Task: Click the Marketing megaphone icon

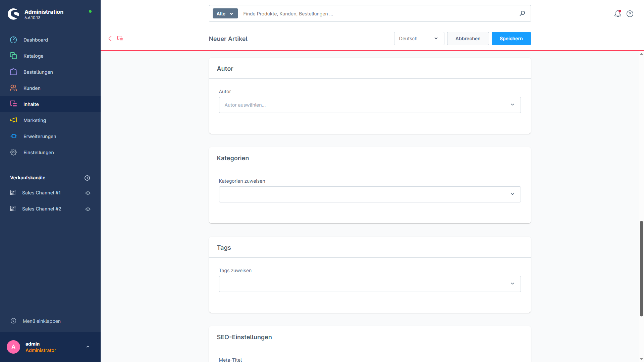Action: coord(13,120)
